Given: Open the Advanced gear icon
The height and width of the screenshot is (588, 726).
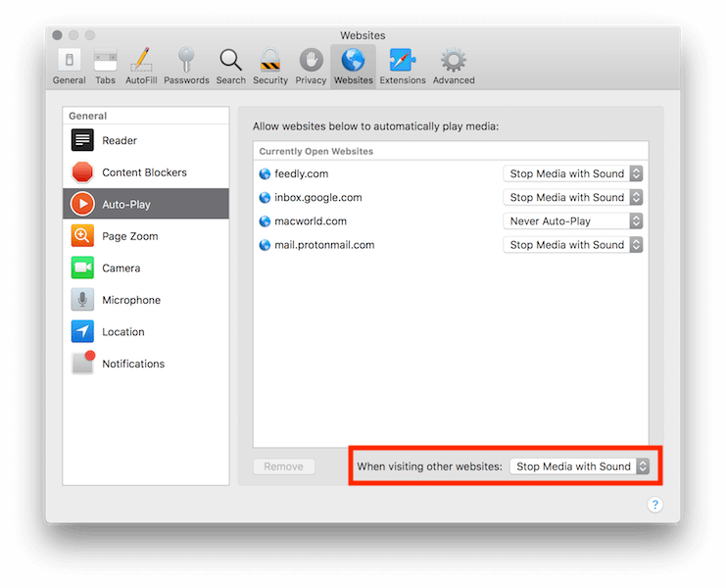Looking at the screenshot, I should pyautogui.click(x=454, y=61).
